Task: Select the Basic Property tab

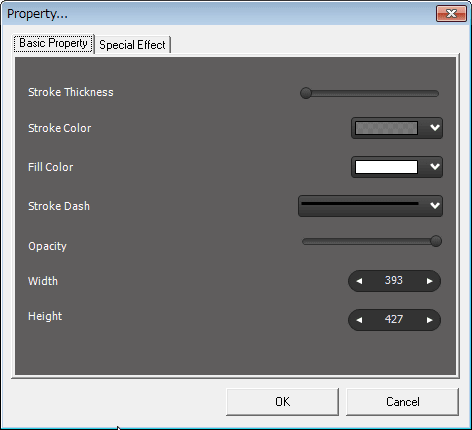Action: click(53, 43)
